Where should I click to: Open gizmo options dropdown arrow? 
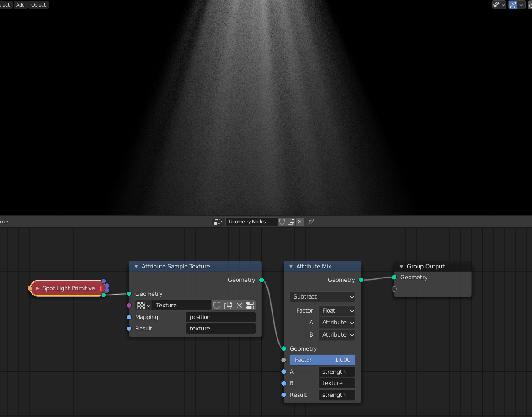click(521, 5)
